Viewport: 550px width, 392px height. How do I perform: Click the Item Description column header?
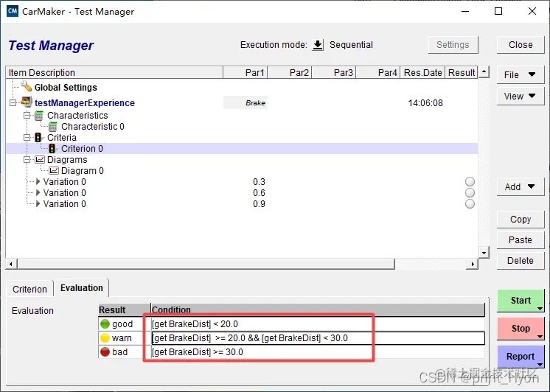point(114,73)
